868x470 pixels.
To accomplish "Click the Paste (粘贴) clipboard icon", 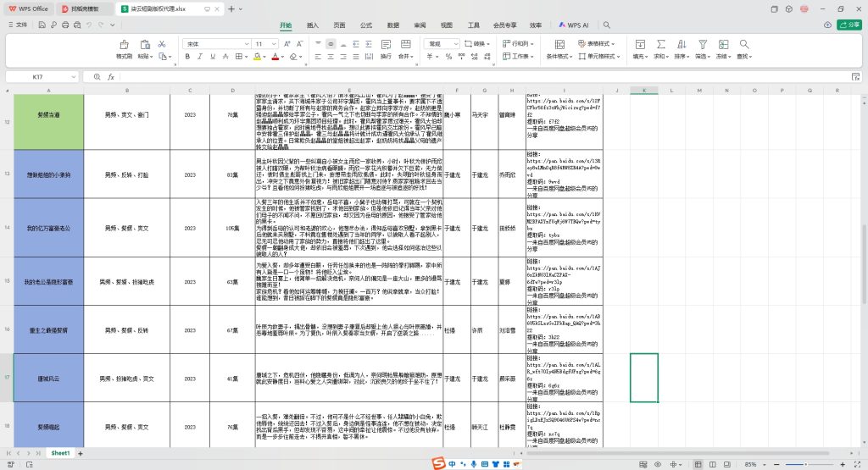I will pyautogui.click(x=145, y=44).
